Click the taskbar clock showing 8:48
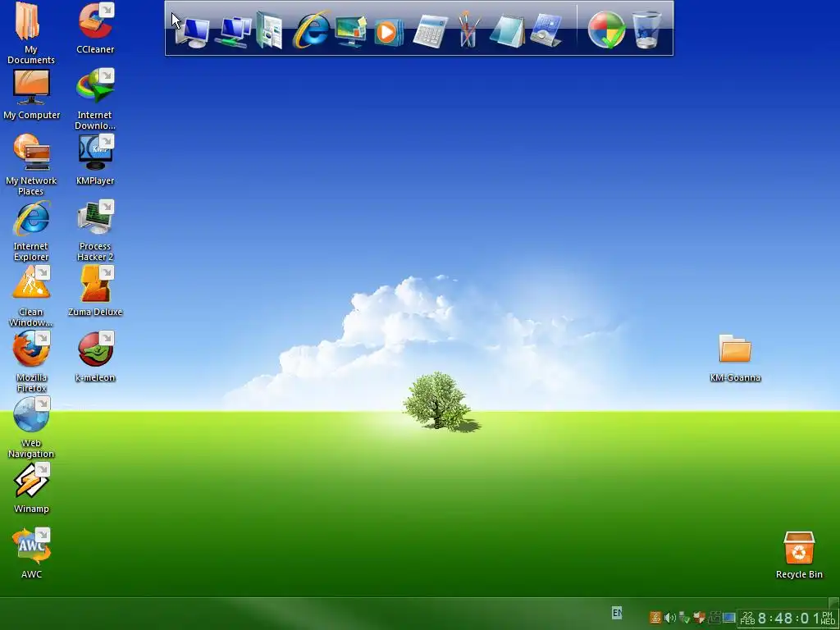 [x=788, y=619]
